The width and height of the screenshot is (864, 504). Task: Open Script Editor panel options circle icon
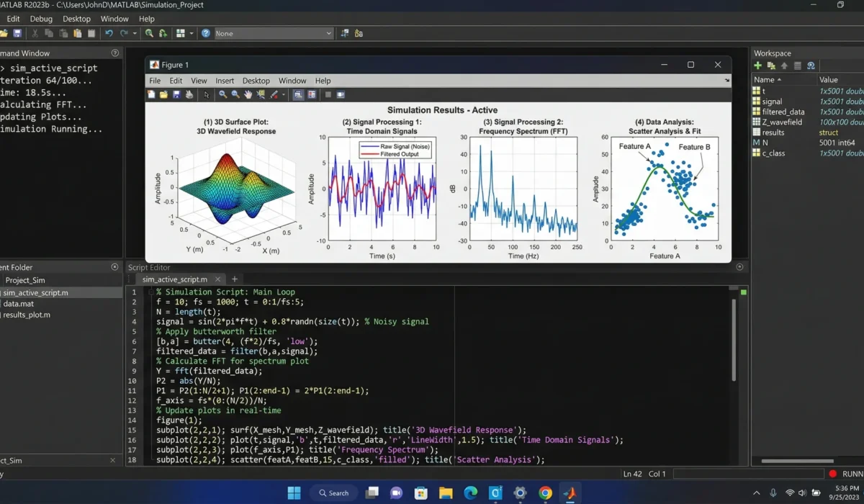(739, 266)
